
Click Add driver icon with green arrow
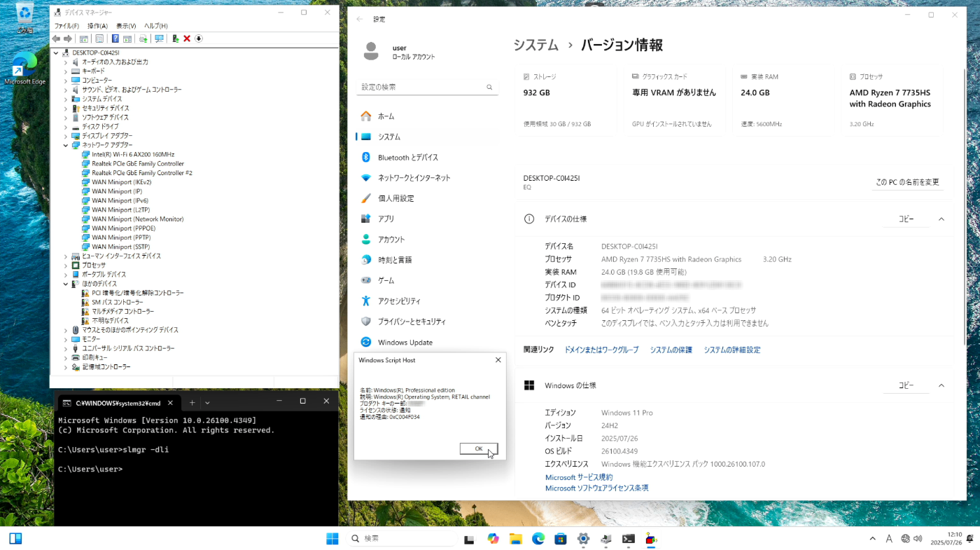click(x=175, y=39)
